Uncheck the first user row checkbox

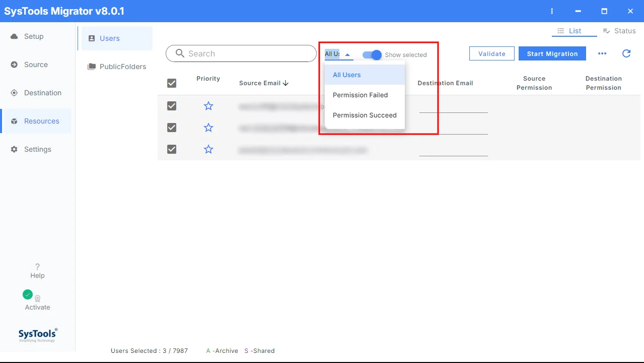[x=172, y=106]
